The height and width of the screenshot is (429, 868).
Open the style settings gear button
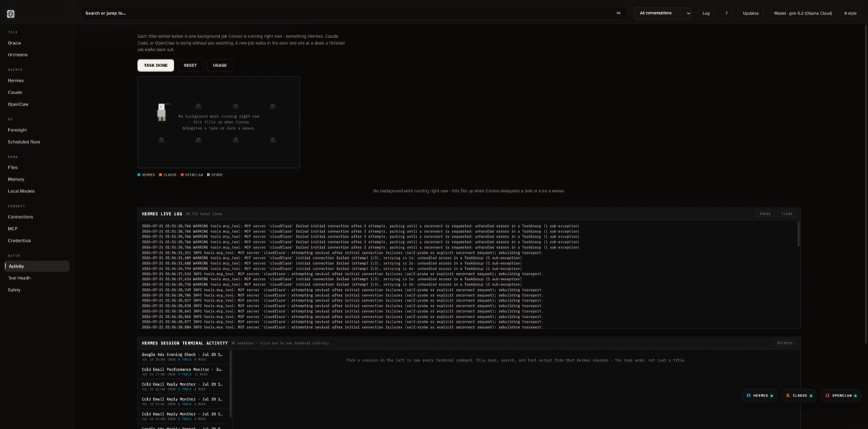pos(850,13)
